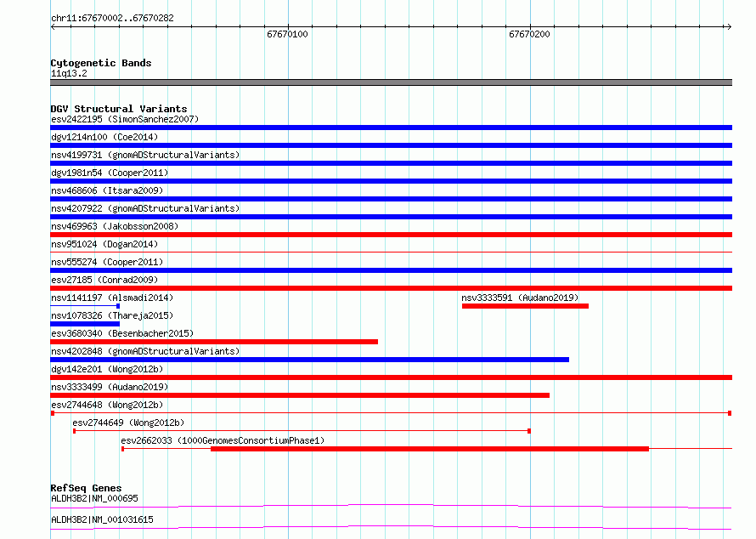
Task: Select the gray 11q13.2 band bar
Action: (x=391, y=82)
